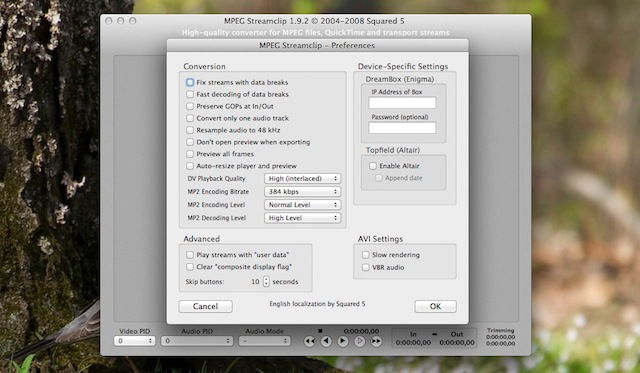Click the DreamBox (Enigma) label
This screenshot has height=373, width=640.
tap(400, 79)
